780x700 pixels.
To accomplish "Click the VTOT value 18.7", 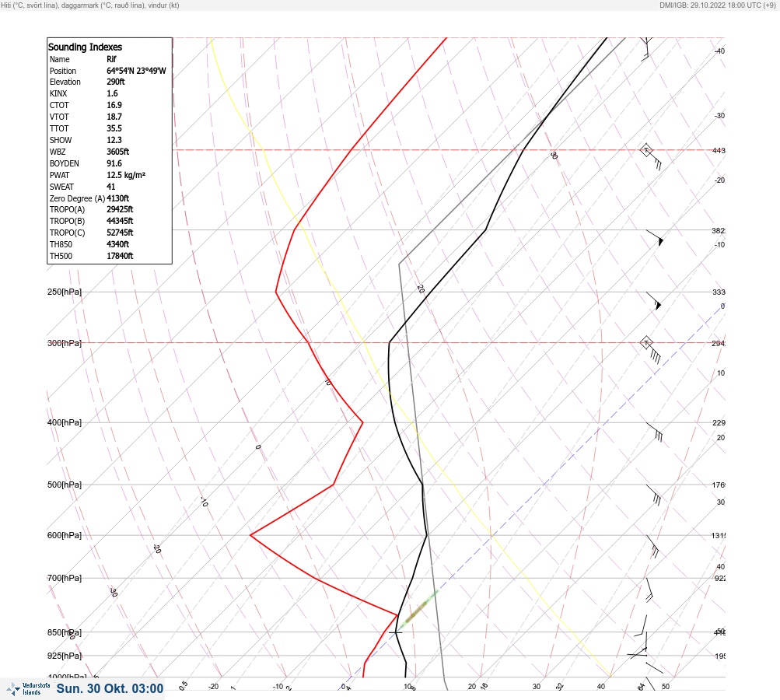I will [x=114, y=117].
